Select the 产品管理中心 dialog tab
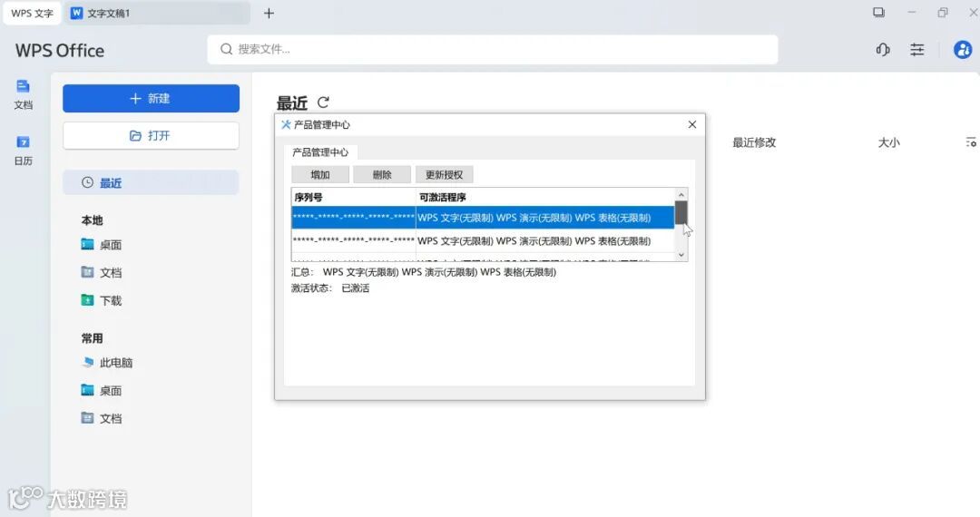980x517 pixels. click(320, 152)
